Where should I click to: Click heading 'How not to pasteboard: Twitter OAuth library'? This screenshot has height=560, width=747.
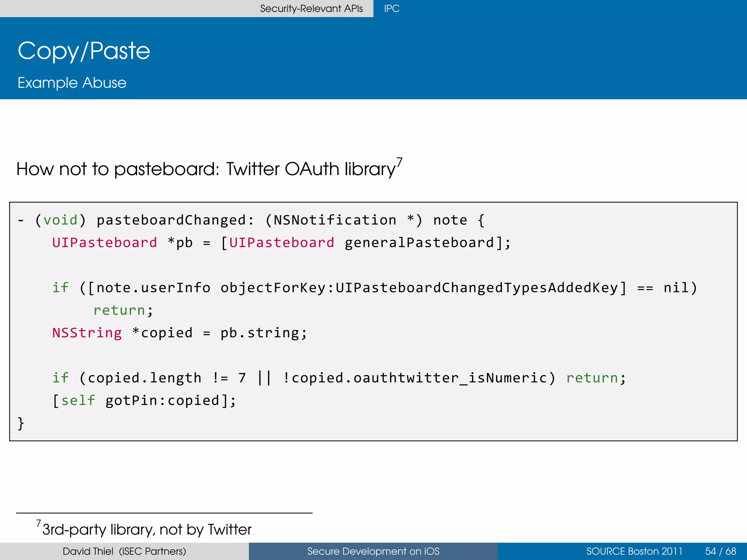[206, 169]
